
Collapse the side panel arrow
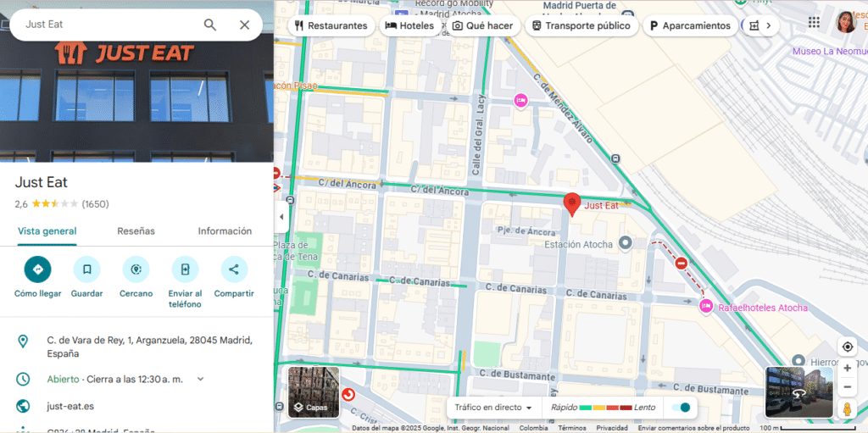[x=281, y=217]
